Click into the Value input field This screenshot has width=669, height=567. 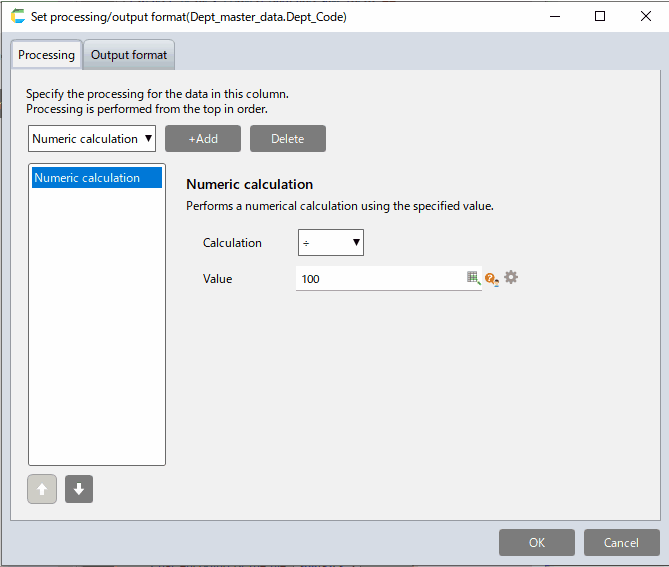coord(380,279)
